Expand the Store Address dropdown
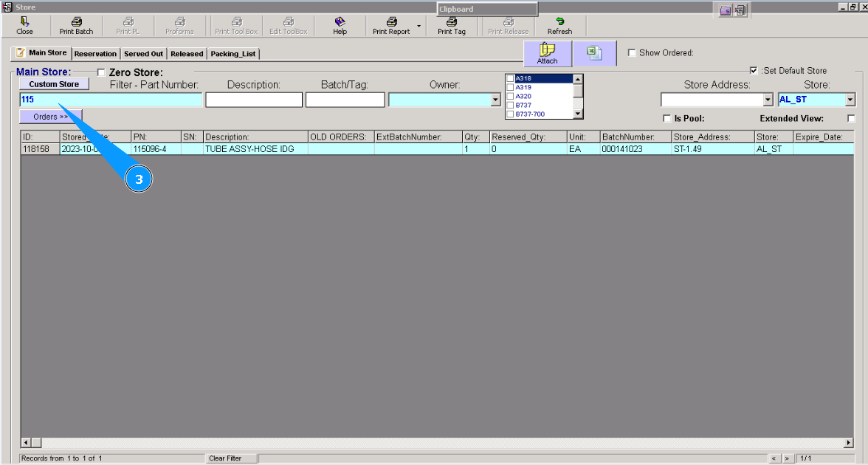This screenshot has height=465, width=868. point(768,100)
